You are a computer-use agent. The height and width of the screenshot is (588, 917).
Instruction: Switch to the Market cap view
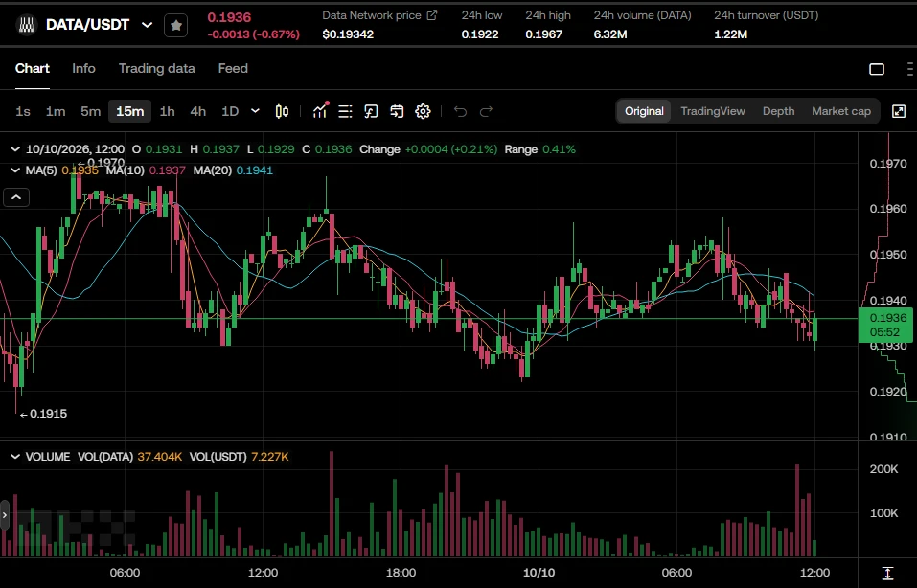pos(841,111)
